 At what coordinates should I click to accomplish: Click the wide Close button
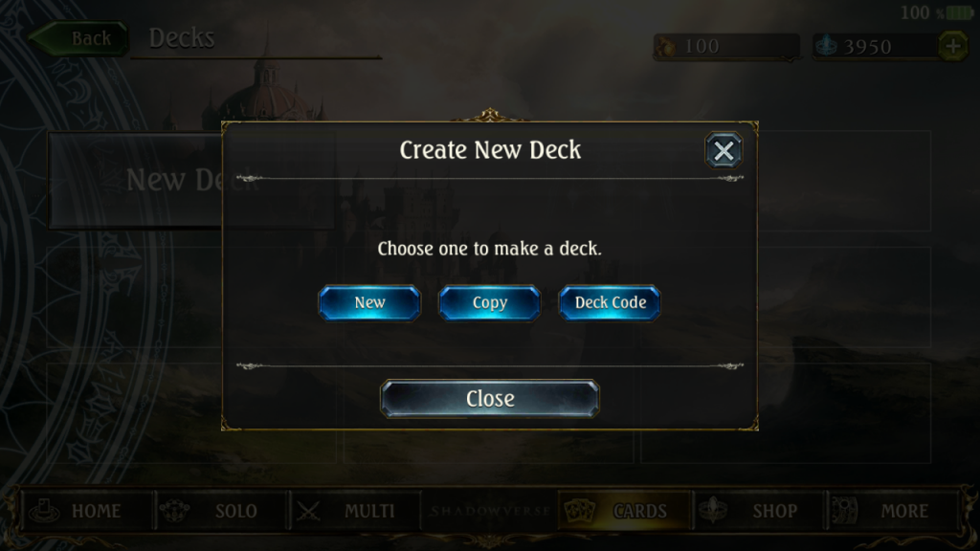click(x=489, y=399)
